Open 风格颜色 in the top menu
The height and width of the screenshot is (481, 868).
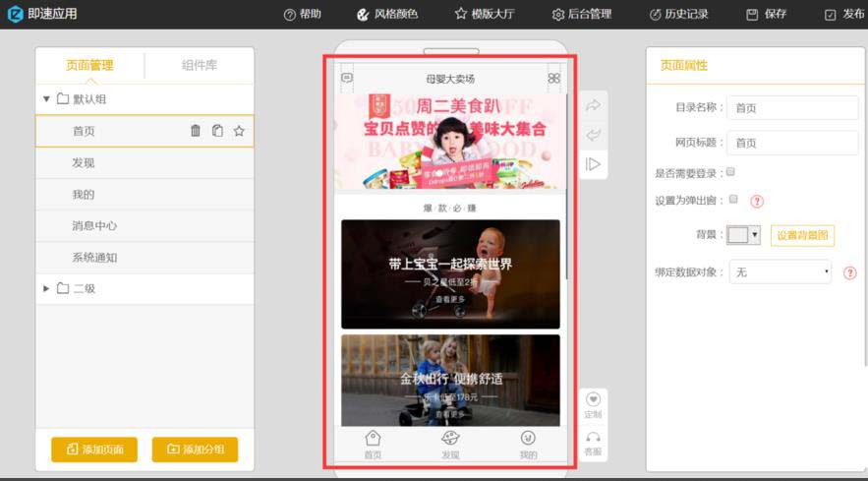[x=387, y=15]
